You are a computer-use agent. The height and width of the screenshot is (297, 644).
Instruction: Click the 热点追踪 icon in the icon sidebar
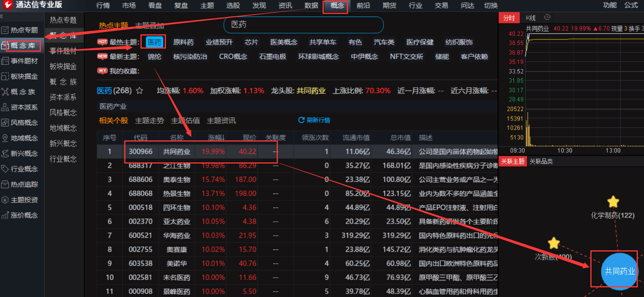5,184
